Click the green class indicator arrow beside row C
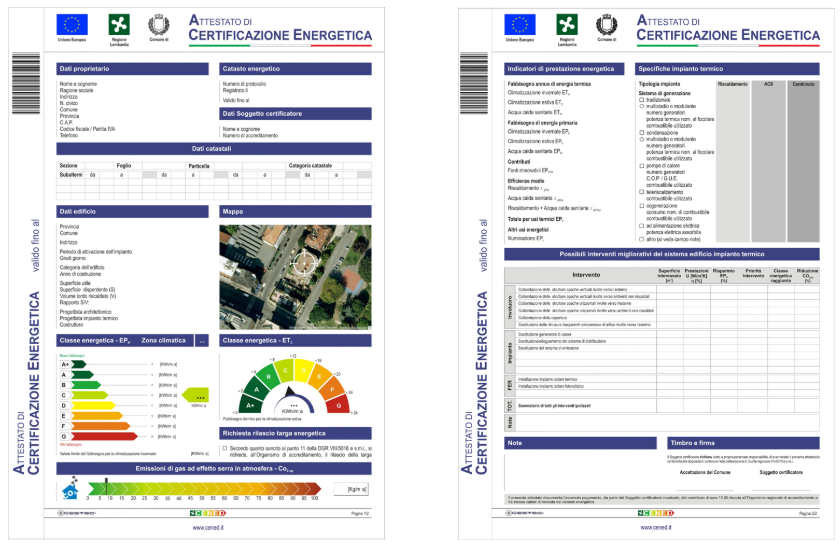Viewport: 840px width, 550px height. click(196, 396)
